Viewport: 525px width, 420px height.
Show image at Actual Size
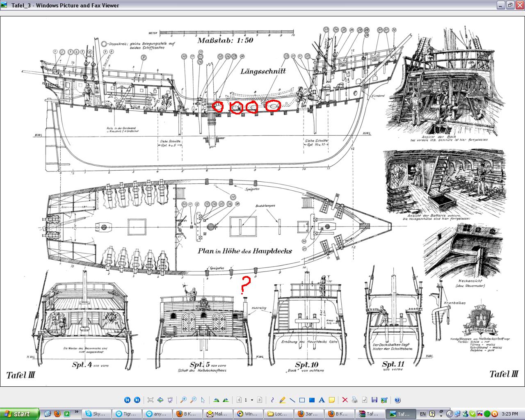160,400
